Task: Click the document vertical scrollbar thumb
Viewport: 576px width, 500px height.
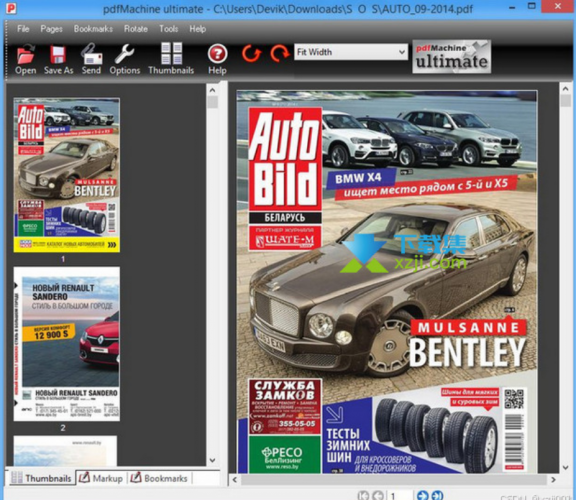Action: (565, 101)
